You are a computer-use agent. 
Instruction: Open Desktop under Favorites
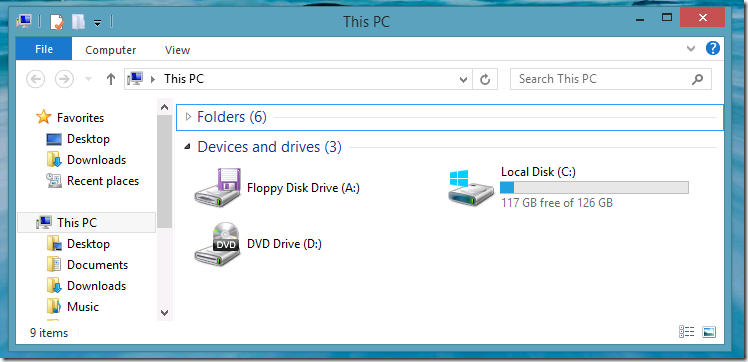[88, 139]
